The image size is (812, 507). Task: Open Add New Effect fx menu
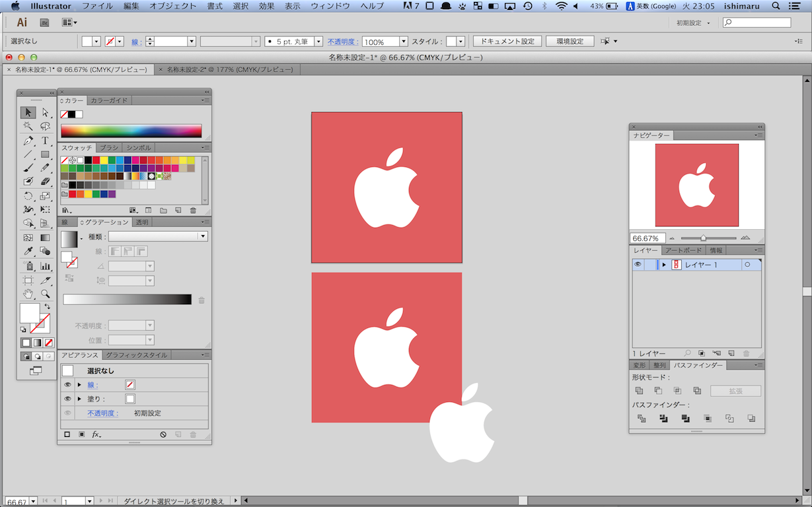tap(96, 434)
